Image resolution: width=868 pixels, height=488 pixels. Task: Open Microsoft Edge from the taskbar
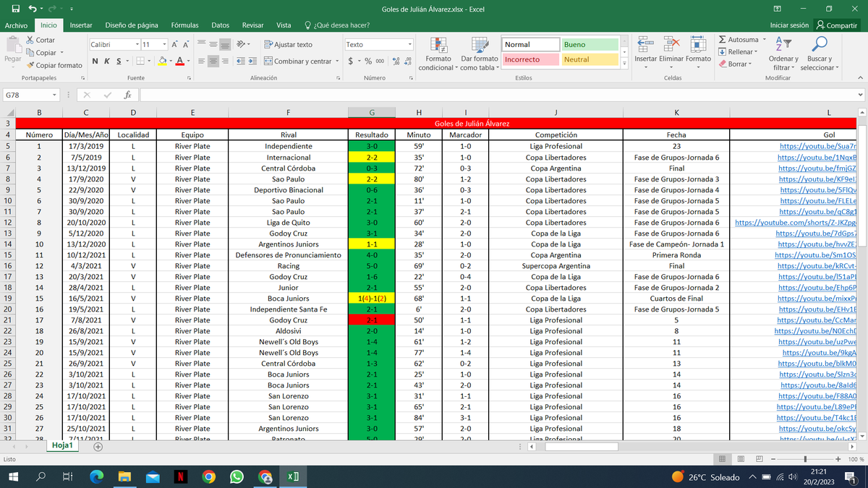tap(97, 476)
